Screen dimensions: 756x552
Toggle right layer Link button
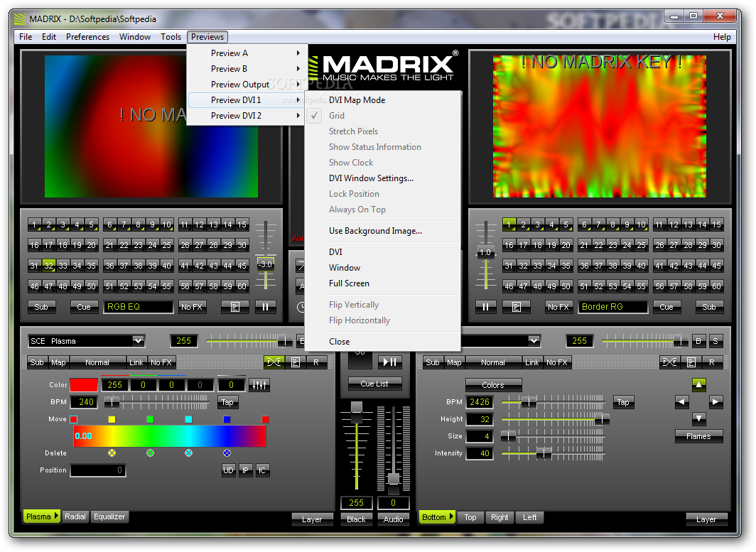(532, 362)
